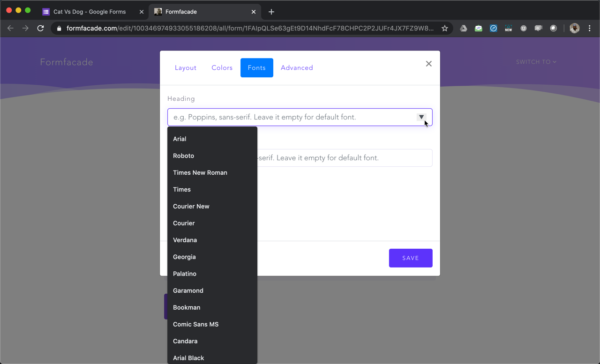The height and width of the screenshot is (364, 600).
Task: Open the Heading font dropdown arrow
Action: 421,117
